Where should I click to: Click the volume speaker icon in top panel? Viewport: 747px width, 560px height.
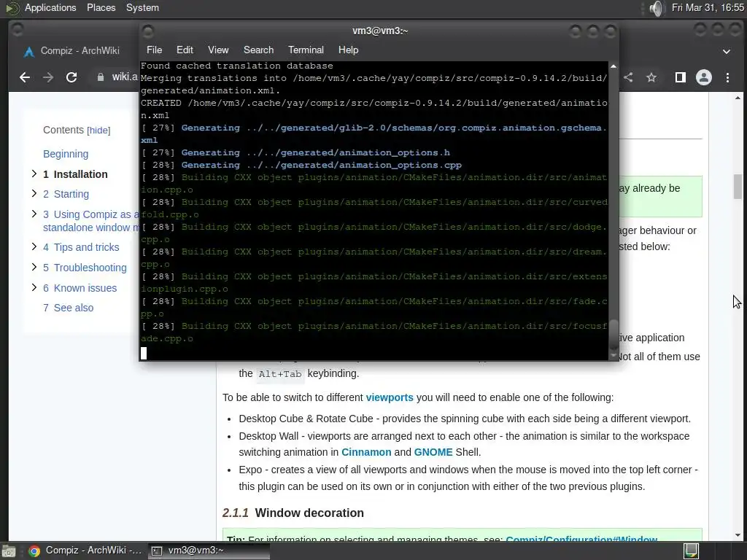(656, 8)
